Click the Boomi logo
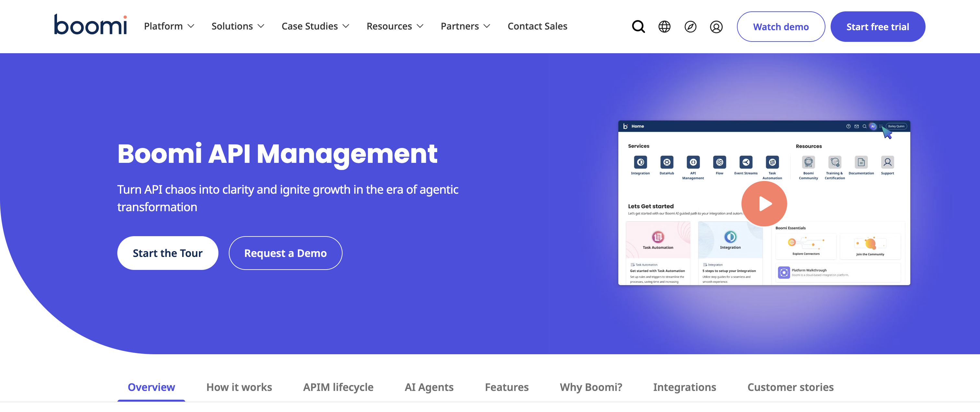 (x=90, y=25)
